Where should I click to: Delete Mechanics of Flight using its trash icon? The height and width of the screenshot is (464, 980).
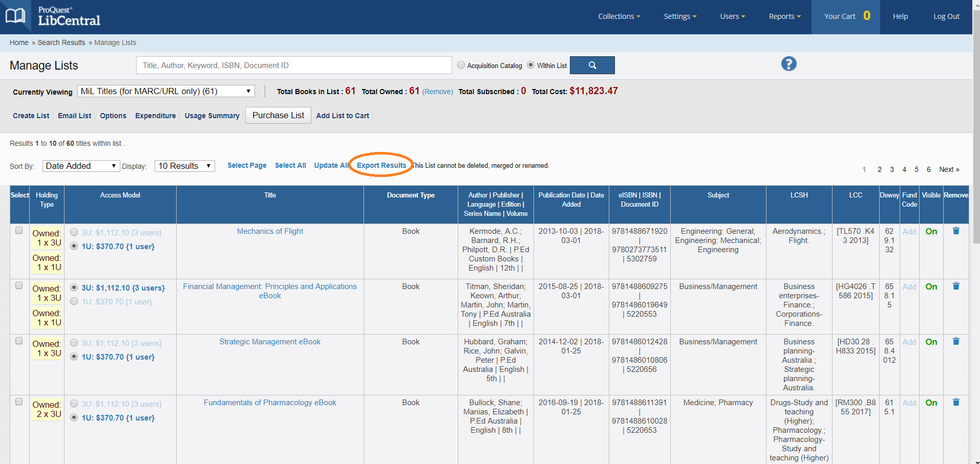click(x=955, y=231)
